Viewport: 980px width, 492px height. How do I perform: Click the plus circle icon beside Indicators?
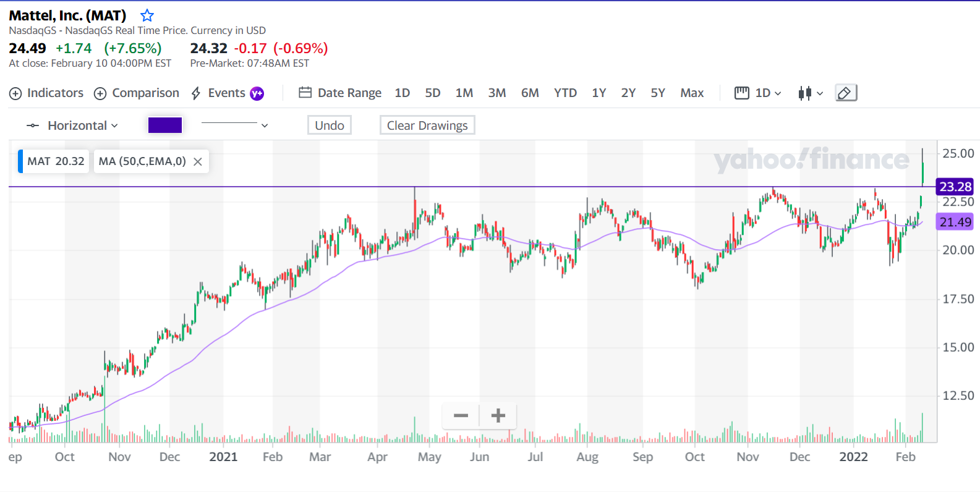pos(15,93)
